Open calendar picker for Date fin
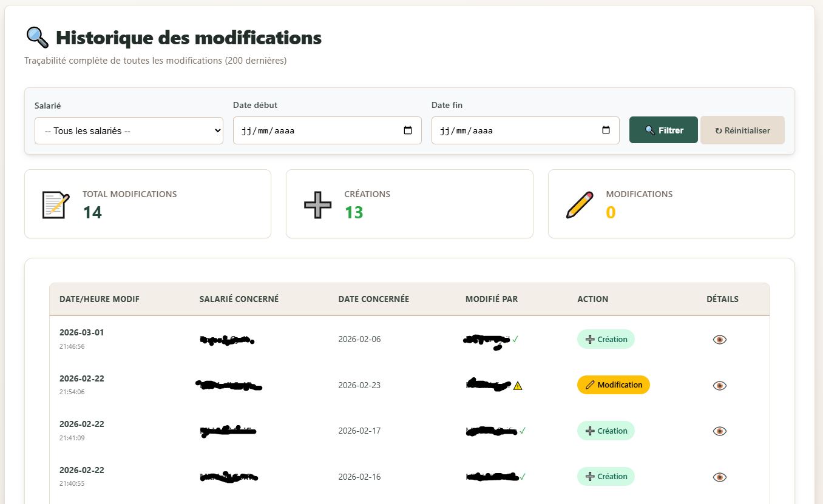This screenshot has width=823, height=504. point(606,130)
